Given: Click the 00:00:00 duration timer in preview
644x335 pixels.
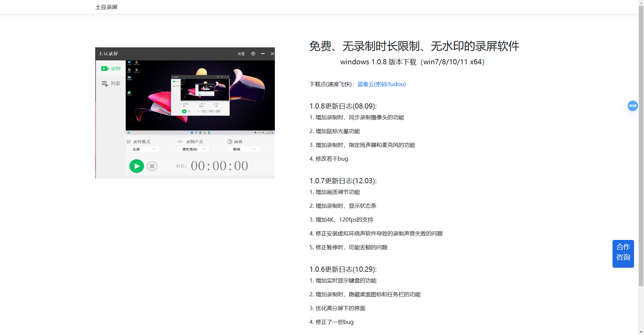Looking at the screenshot, I should pyautogui.click(x=219, y=166).
